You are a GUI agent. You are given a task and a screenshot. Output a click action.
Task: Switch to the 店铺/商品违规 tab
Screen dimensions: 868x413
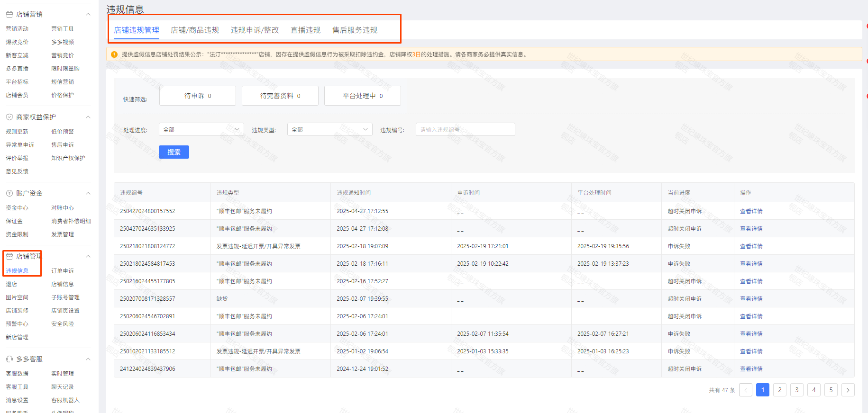tap(194, 30)
